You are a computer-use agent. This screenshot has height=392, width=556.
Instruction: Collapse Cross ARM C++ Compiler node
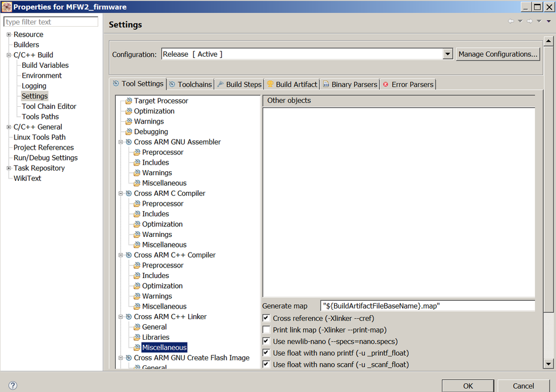pos(121,255)
